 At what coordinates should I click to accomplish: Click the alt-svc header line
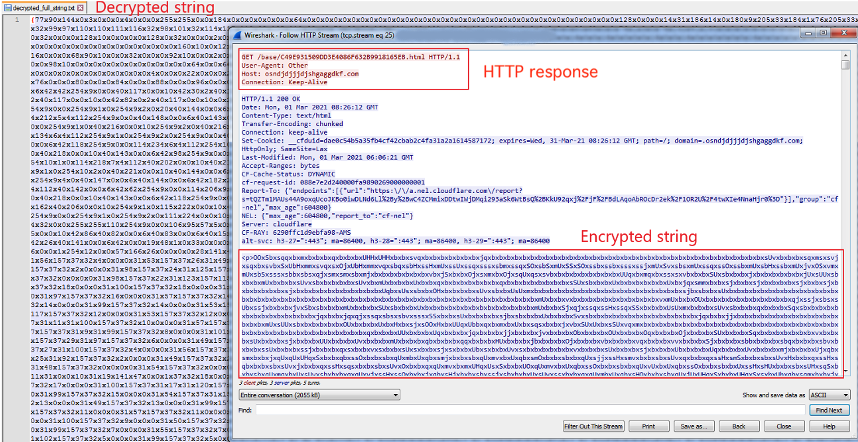(x=395, y=241)
